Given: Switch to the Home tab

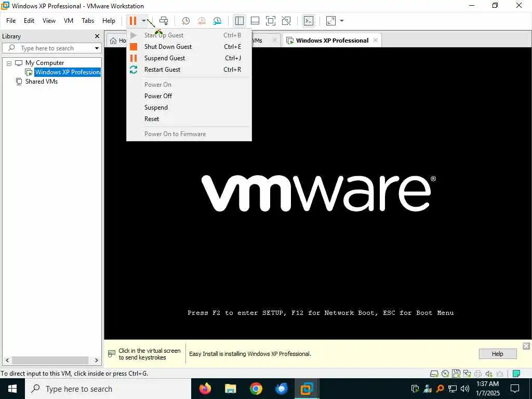Looking at the screenshot, I should 118,41.
